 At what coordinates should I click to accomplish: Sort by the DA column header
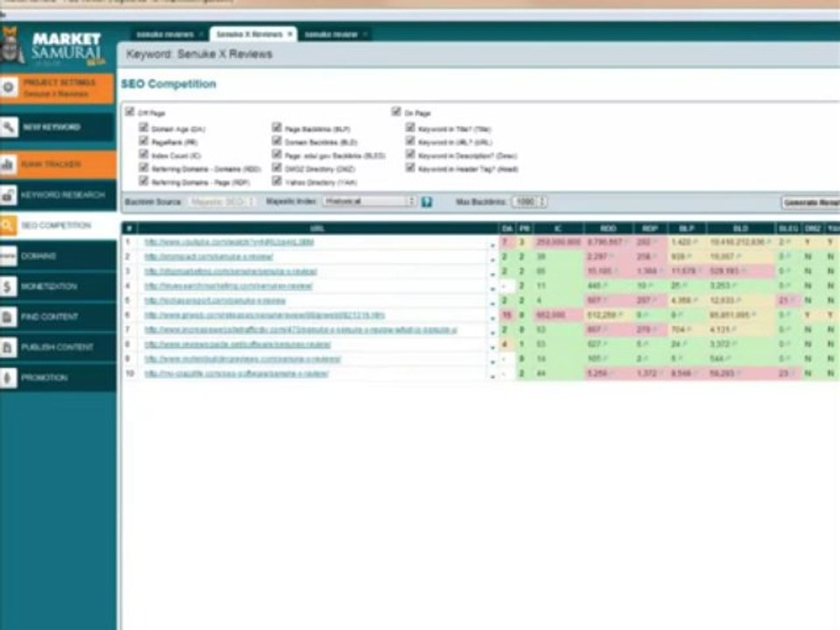click(x=507, y=228)
